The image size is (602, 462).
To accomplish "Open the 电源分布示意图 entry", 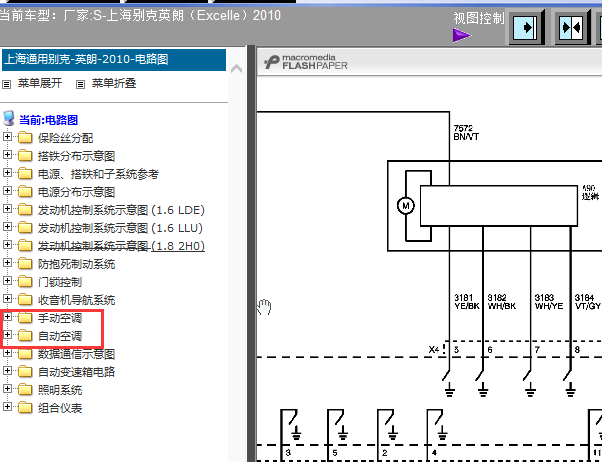I will [76, 192].
